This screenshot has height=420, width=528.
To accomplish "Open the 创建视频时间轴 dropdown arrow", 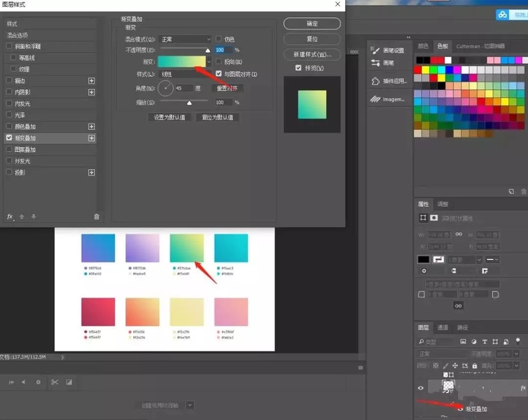I will 190,405.
